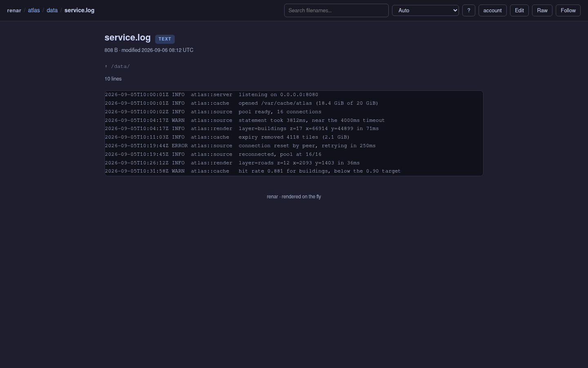
Task: Click the 'pool ready, 16 connections' line
Action: coord(213,112)
